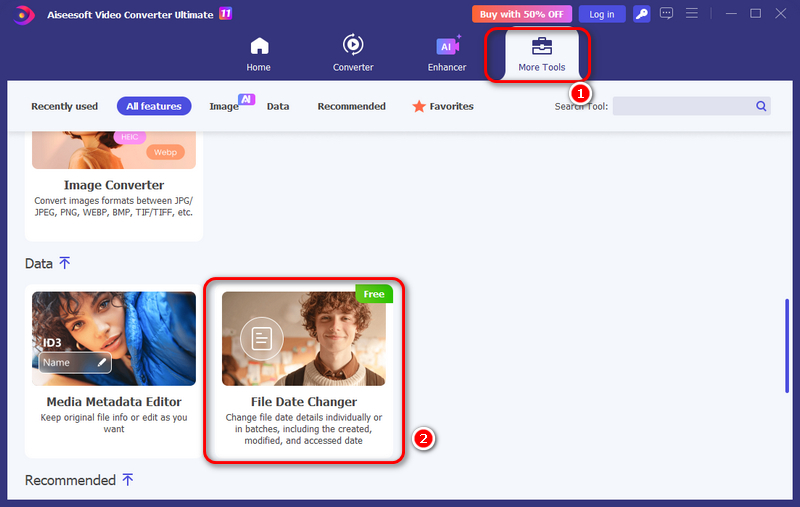Click the Favorites star icon

(419, 106)
